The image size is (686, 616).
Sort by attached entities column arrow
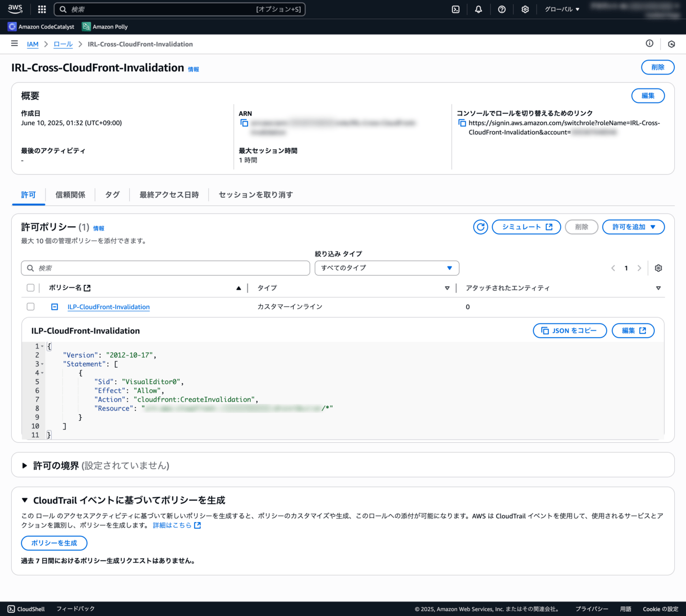[x=658, y=288]
